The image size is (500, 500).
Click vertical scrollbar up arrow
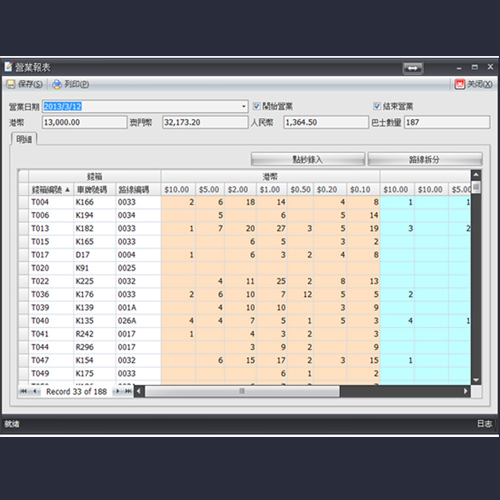pyautogui.click(x=476, y=175)
